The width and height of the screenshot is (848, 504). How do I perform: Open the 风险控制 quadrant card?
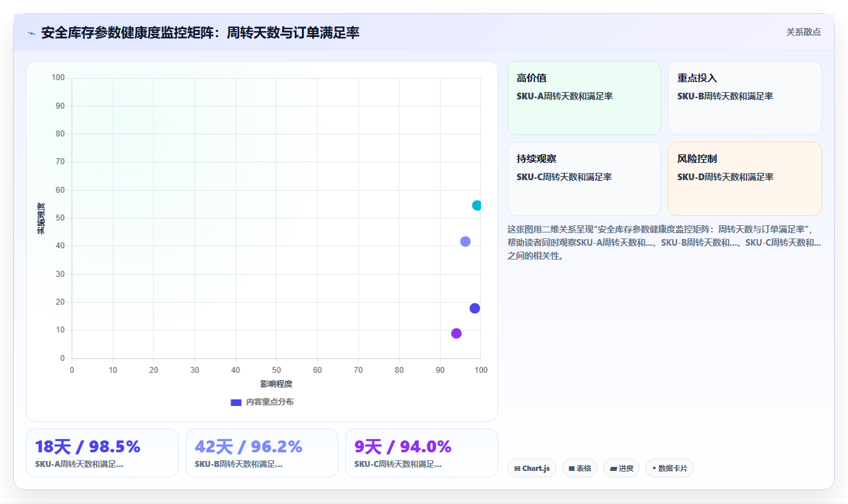[x=745, y=179]
